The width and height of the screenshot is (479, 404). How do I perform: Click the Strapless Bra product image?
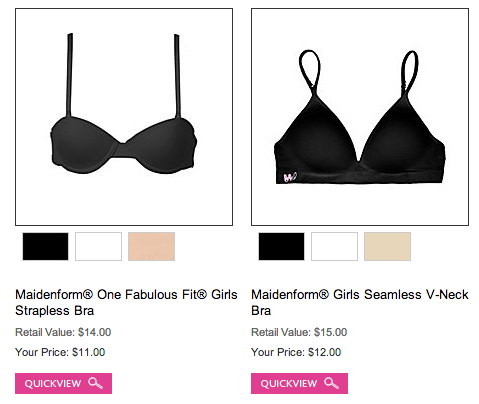click(x=124, y=117)
